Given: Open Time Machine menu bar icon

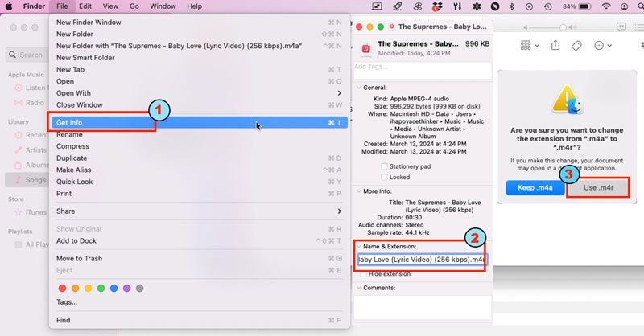Looking at the screenshot, I should (548, 6).
